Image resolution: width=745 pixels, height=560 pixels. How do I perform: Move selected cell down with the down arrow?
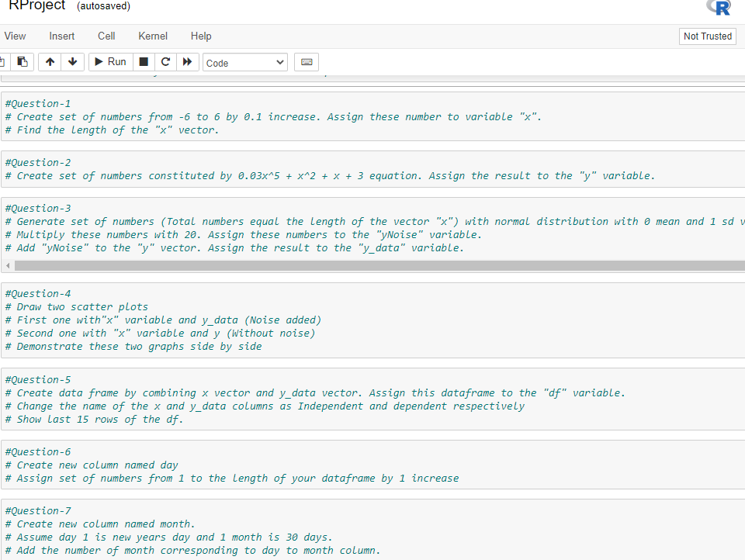pyautogui.click(x=71, y=62)
